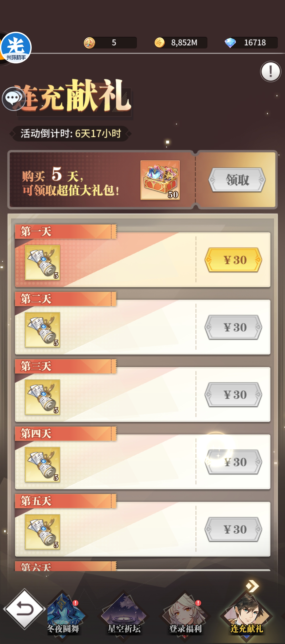Viewport: 285px width, 644px height.
Task: Switch to 冬夜圆舞 event tab
Action: tap(63, 614)
